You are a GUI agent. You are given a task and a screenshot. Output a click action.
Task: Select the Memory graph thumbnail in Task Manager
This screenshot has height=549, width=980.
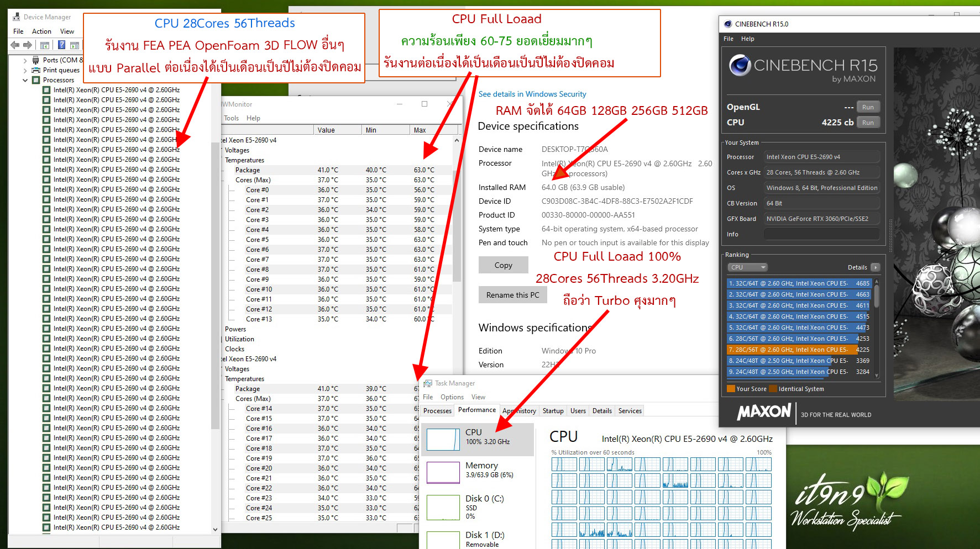(443, 473)
